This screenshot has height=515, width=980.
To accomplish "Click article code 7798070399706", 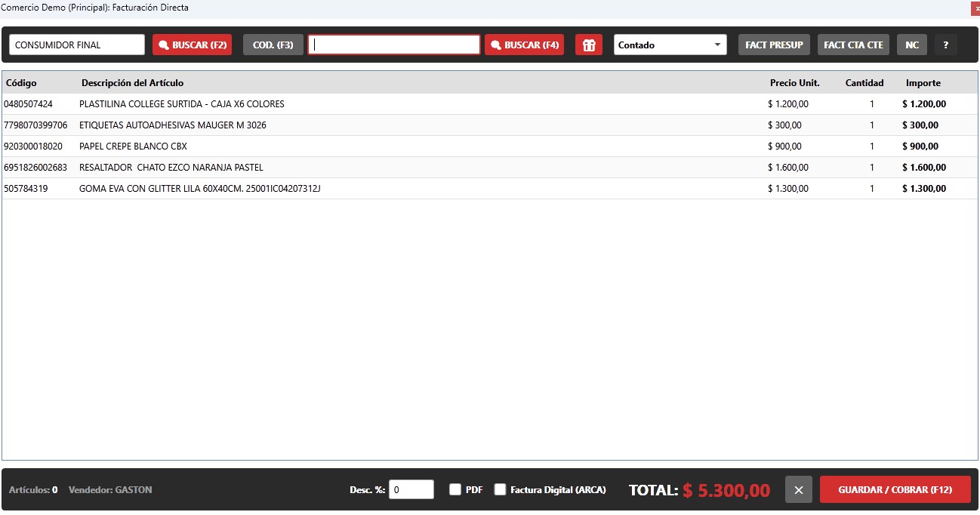I will (x=35, y=125).
